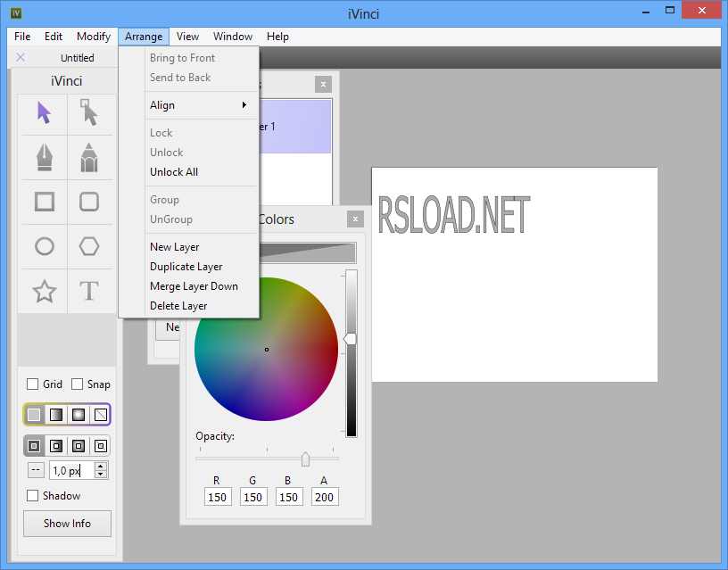Switch to the Untitled document tab
The image size is (728, 570).
click(x=77, y=58)
